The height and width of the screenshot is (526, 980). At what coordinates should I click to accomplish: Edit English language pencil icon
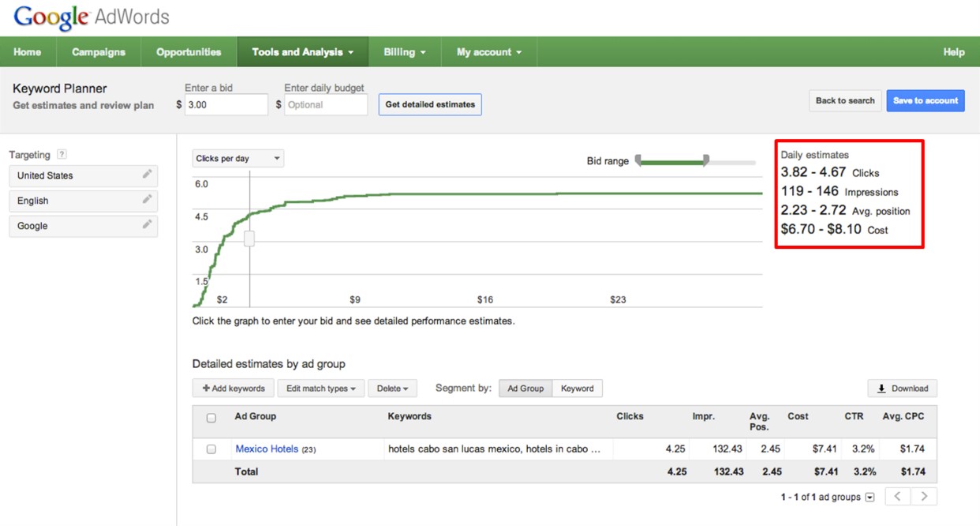click(x=147, y=200)
